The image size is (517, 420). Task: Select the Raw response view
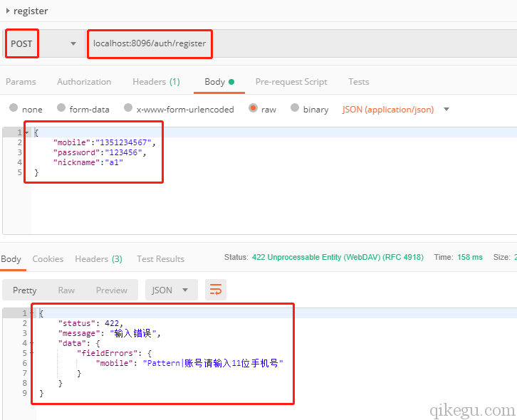[x=66, y=290]
